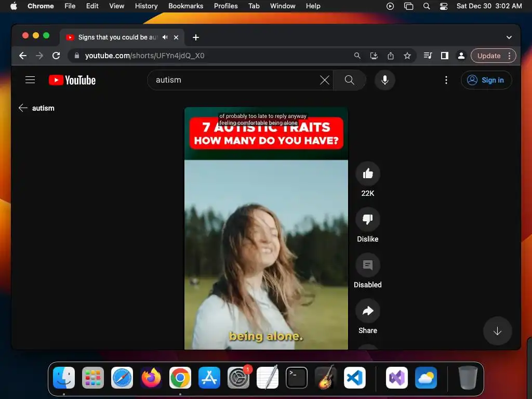Like the autism short video
The height and width of the screenshot is (399, 532).
click(367, 174)
